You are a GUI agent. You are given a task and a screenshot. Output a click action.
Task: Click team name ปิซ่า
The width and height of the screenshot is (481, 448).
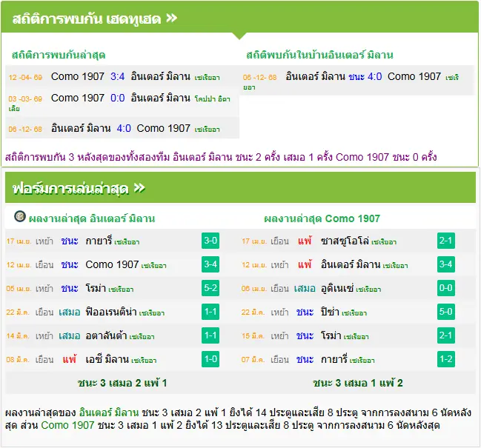click(330, 312)
